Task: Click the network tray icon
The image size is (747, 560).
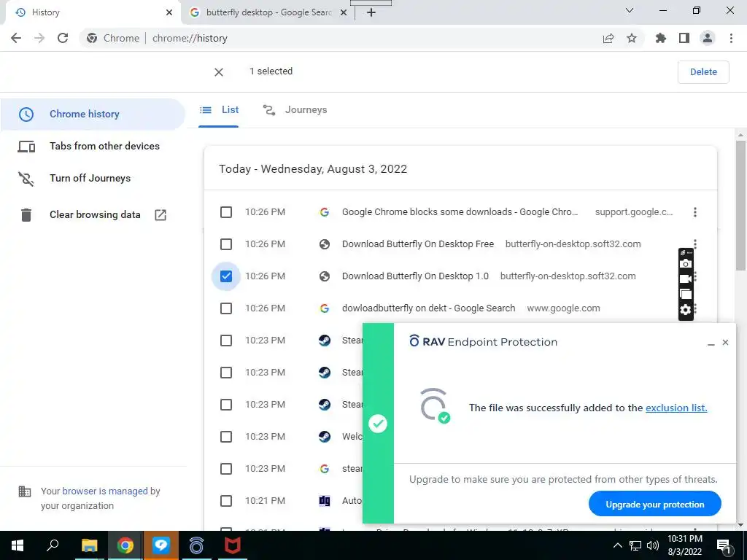Action: [x=635, y=545]
